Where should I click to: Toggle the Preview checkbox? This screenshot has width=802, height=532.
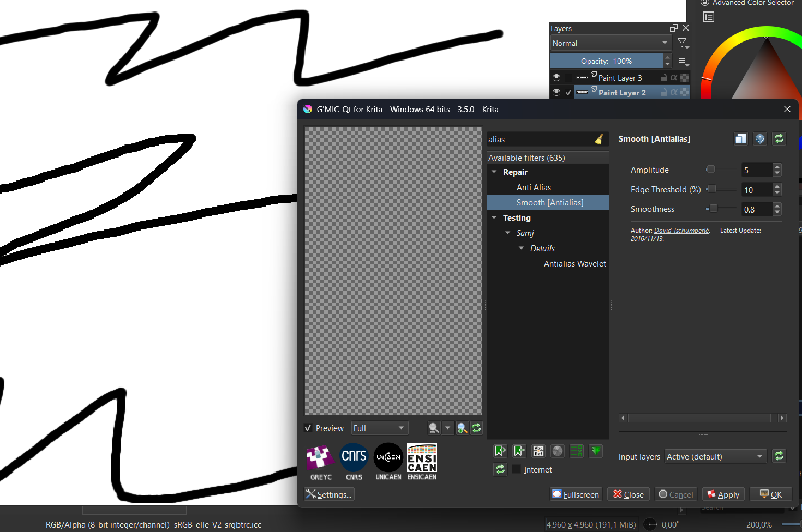click(x=308, y=428)
